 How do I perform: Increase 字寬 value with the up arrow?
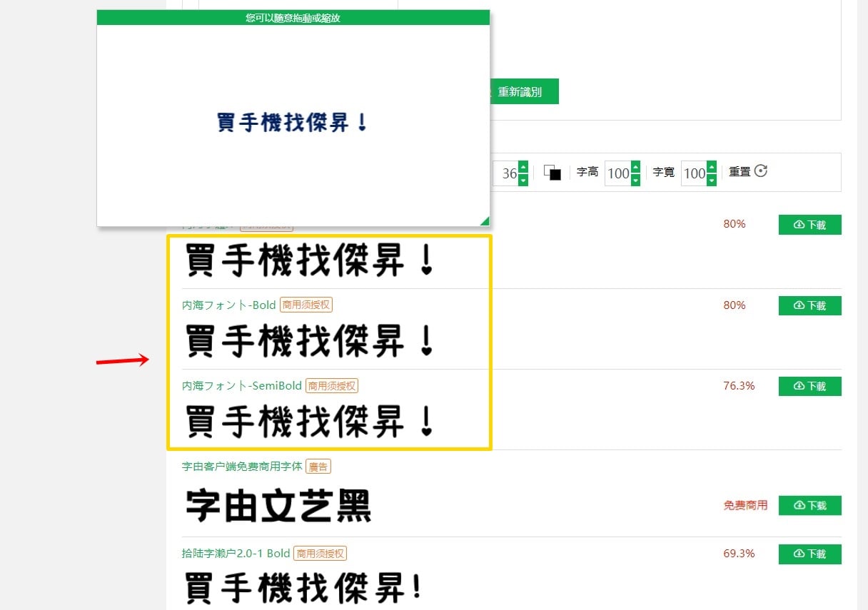711,167
